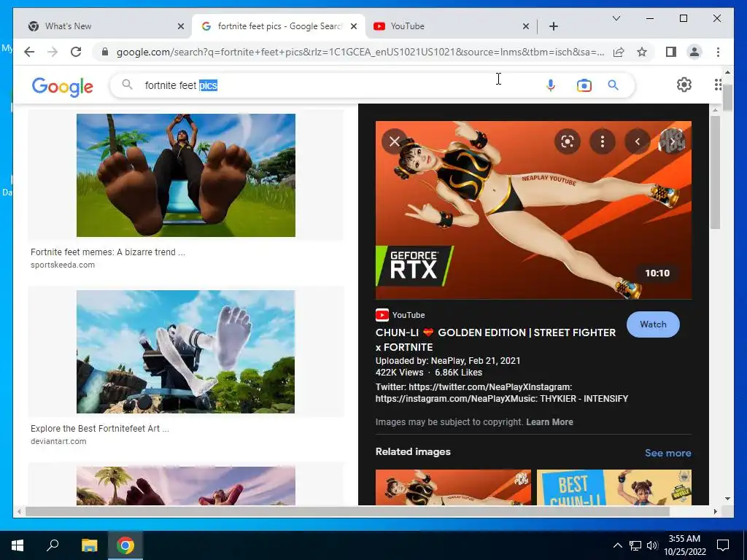Screen dimensions: 747x560
Task: Show hidden system tray icons
Action: point(617,545)
